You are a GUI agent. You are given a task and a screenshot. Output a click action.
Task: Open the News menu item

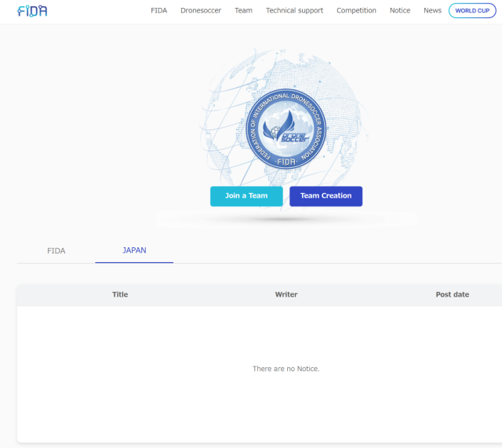pyautogui.click(x=432, y=10)
